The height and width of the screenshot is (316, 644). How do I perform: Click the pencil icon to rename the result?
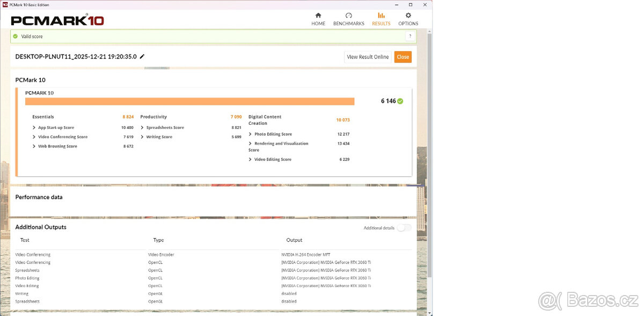point(142,56)
